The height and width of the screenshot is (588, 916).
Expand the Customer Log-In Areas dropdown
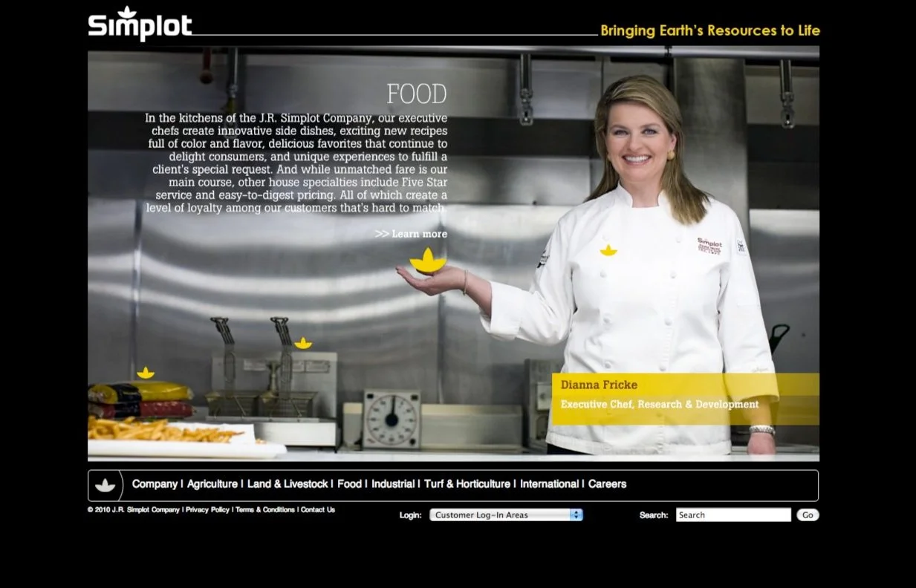tap(506, 514)
